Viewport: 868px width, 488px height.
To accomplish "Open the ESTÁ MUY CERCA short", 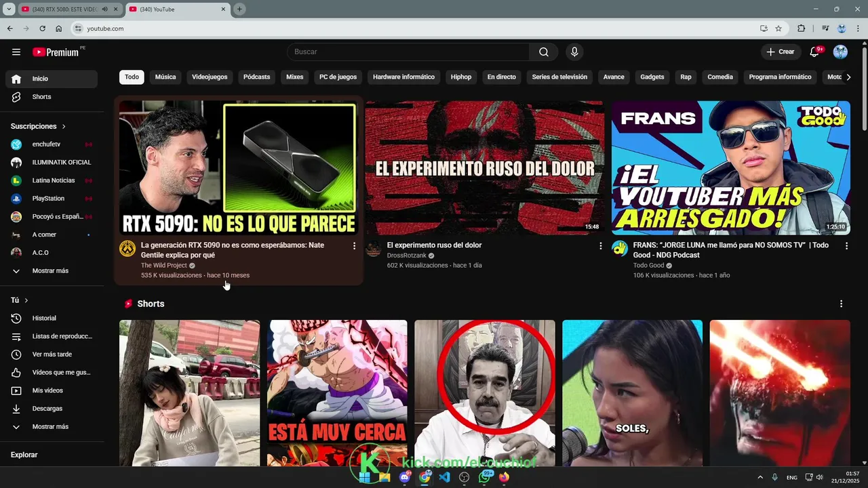I will click(337, 393).
